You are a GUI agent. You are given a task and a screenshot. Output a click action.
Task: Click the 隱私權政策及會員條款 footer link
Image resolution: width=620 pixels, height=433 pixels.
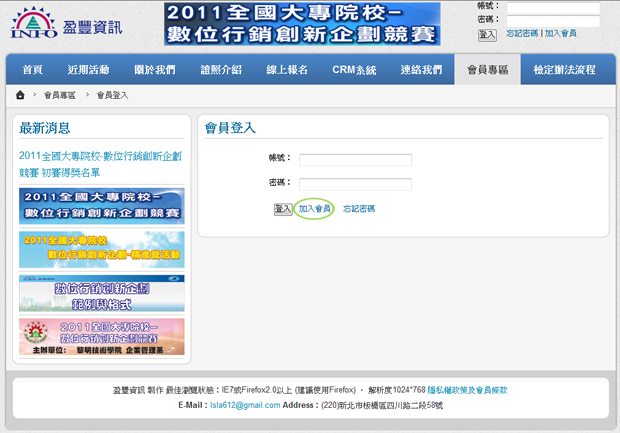[x=473, y=390]
